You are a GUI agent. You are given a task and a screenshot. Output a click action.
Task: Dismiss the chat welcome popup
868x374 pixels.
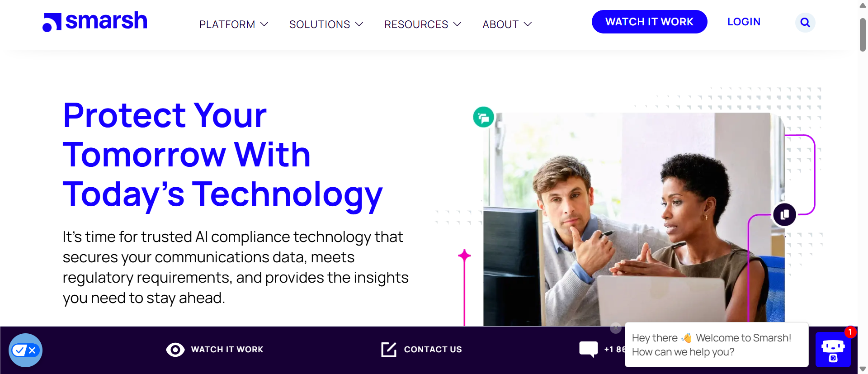tap(615, 328)
